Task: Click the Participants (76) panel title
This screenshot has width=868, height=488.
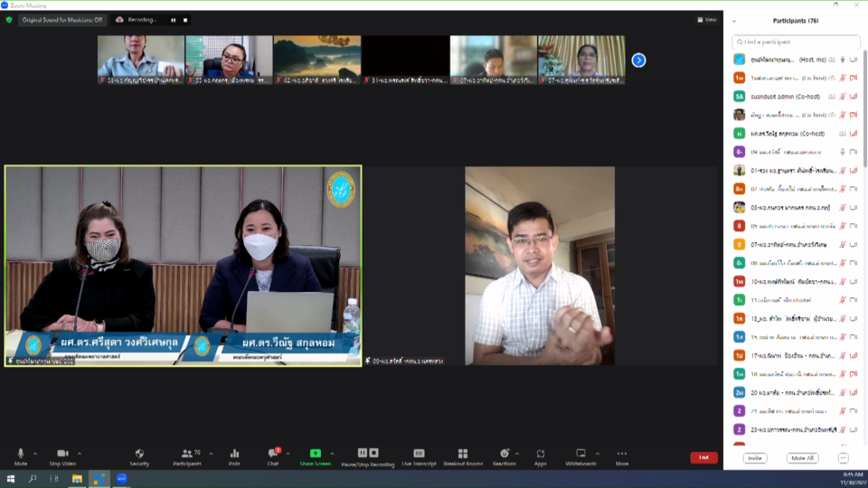Action: (796, 21)
